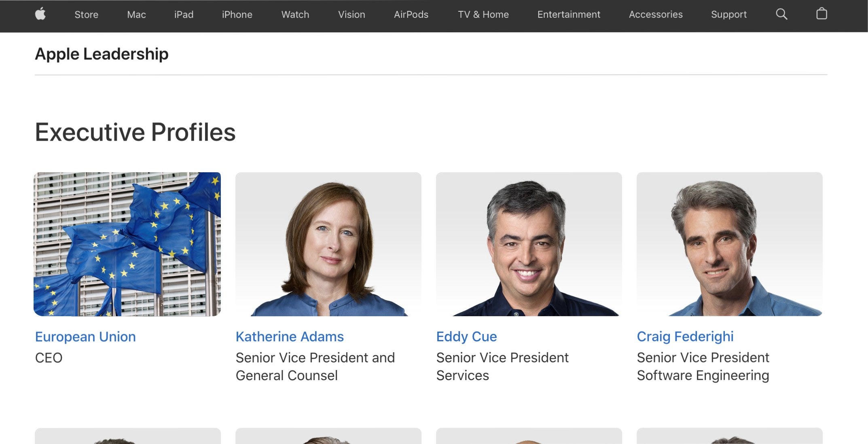Go to the Mac section
Image resolution: width=868 pixels, height=444 pixels.
pos(136,15)
